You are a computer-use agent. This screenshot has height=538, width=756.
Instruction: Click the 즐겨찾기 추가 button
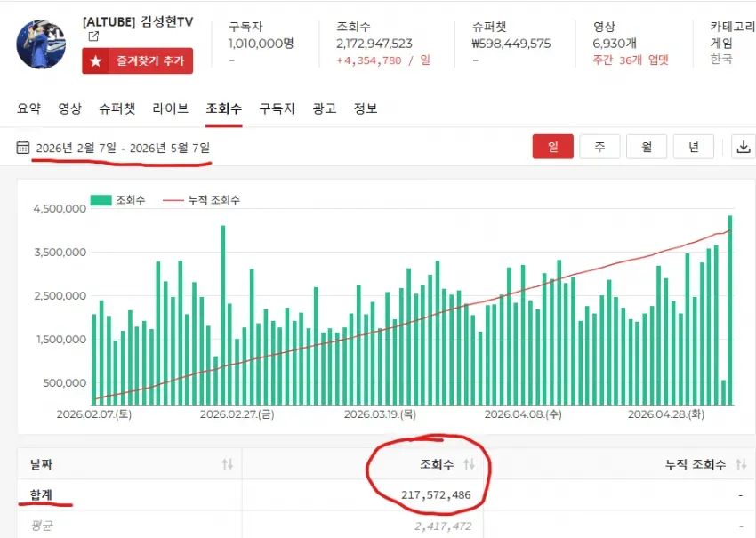(x=137, y=60)
